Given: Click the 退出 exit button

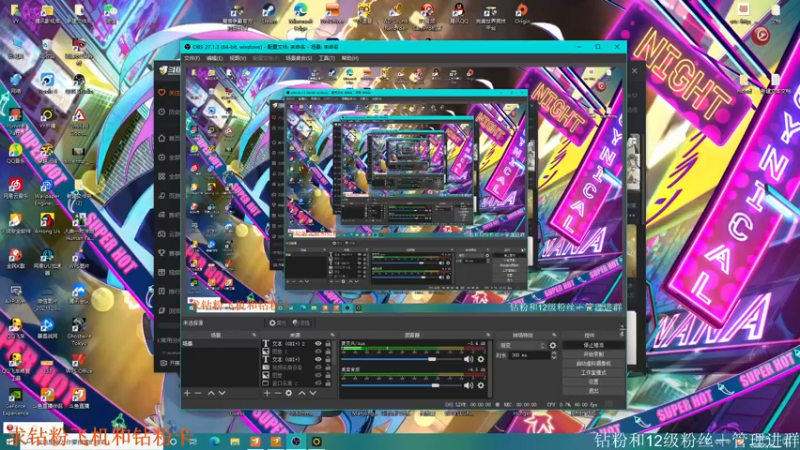Looking at the screenshot, I should click(593, 391).
